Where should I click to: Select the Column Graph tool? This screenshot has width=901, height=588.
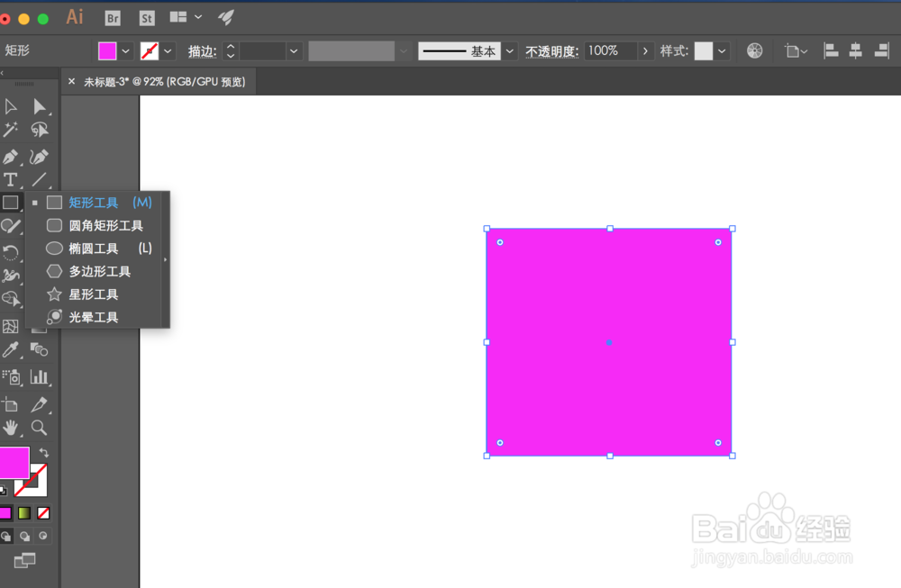[x=39, y=376]
